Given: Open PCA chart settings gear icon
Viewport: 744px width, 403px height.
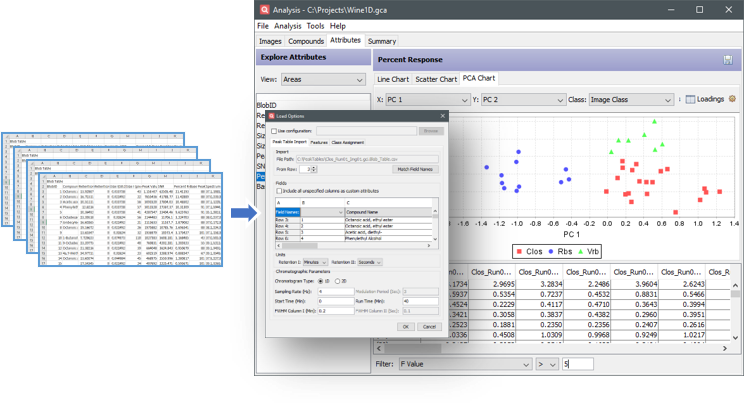Looking at the screenshot, I should click(732, 99).
